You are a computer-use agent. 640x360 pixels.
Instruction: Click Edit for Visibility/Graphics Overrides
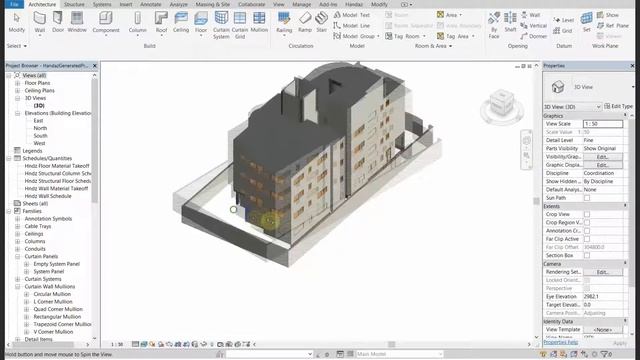[603, 157]
